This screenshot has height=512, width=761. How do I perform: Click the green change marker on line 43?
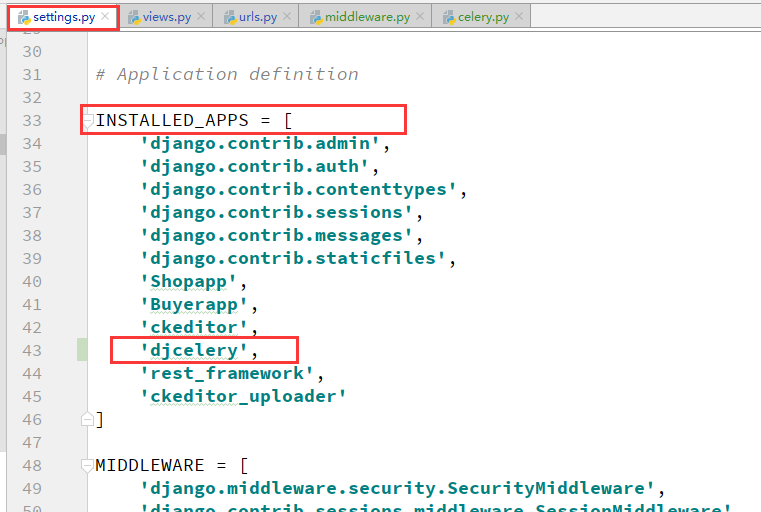[x=82, y=350]
